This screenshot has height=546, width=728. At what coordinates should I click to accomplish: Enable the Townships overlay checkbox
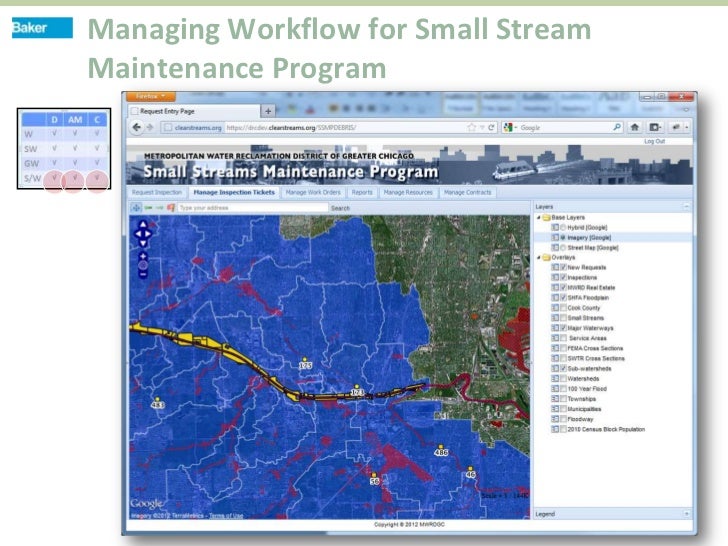pos(563,399)
